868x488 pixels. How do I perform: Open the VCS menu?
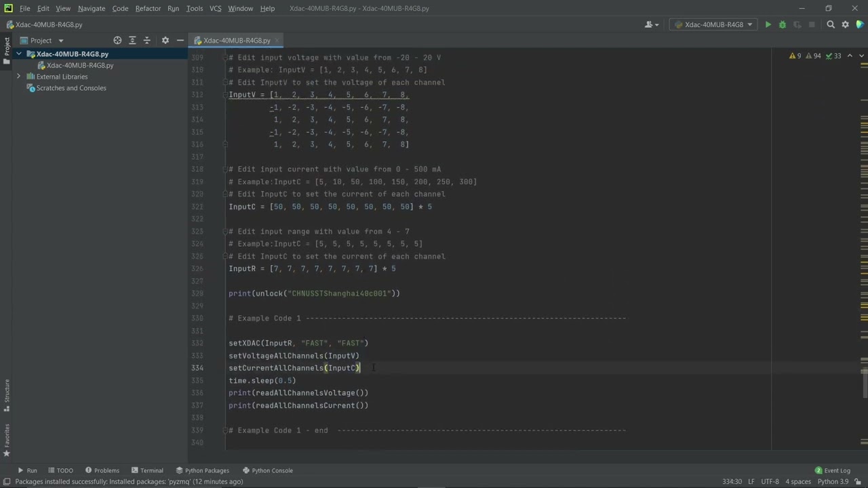[x=215, y=8]
